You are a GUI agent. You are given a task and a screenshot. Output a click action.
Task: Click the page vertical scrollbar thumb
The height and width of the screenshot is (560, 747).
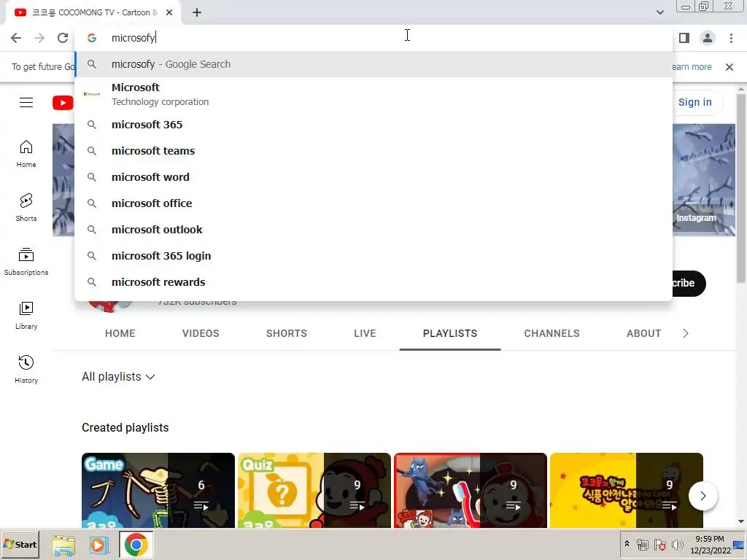(741, 188)
